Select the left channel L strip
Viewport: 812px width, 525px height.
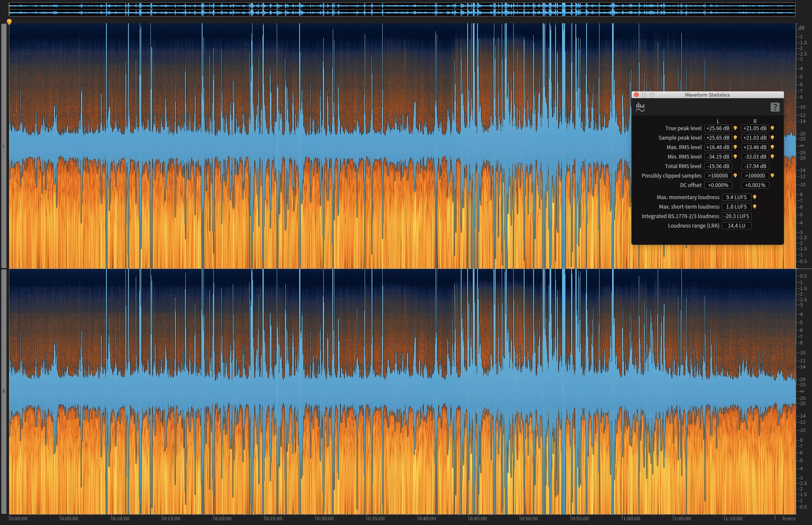click(4, 146)
